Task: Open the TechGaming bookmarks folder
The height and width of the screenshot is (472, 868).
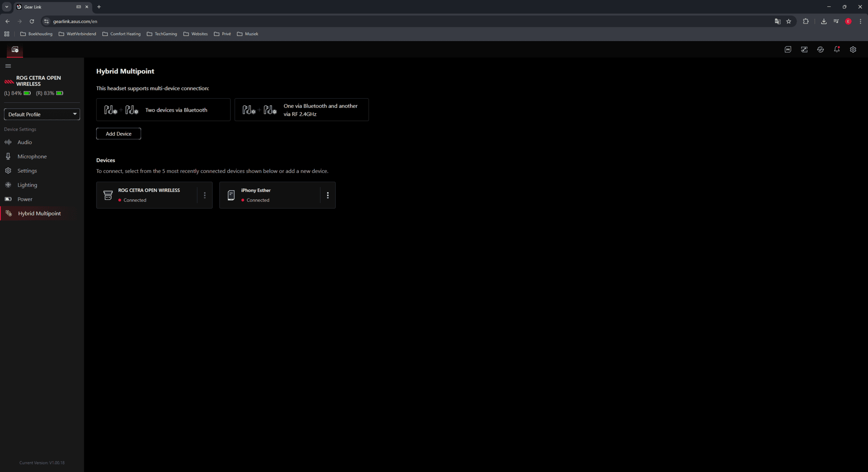Action: (x=162, y=34)
